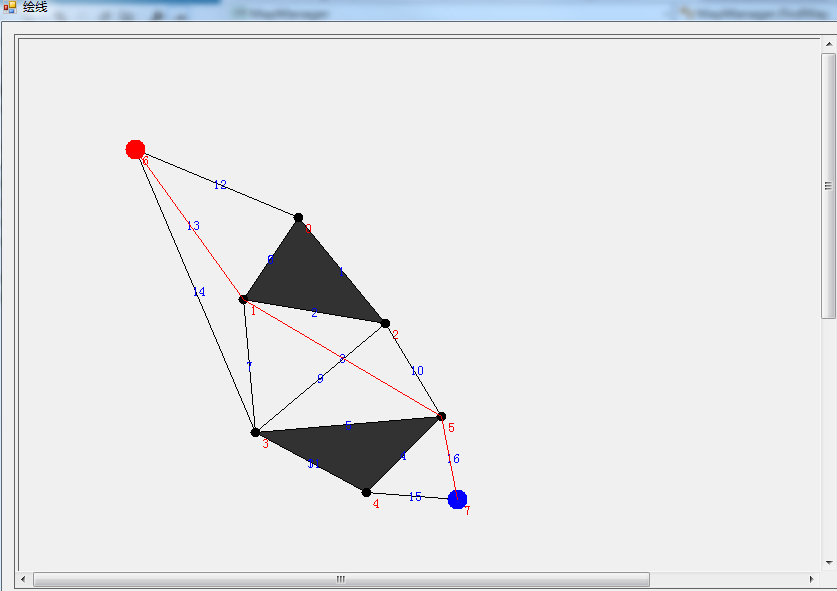This screenshot has width=837, height=591.
Task: Click the vertical scrollbar thumb
Action: point(828,186)
